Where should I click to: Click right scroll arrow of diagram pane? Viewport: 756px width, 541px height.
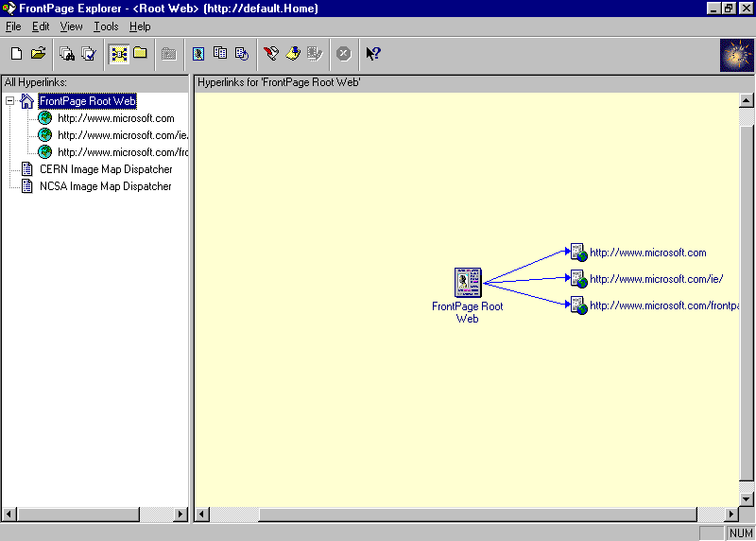[x=731, y=515]
